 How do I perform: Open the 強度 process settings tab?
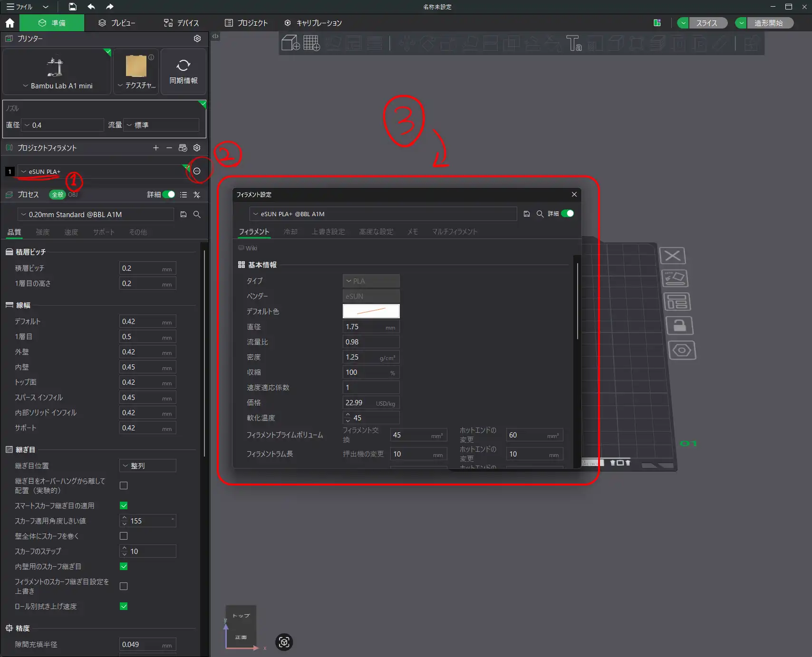[x=43, y=232]
